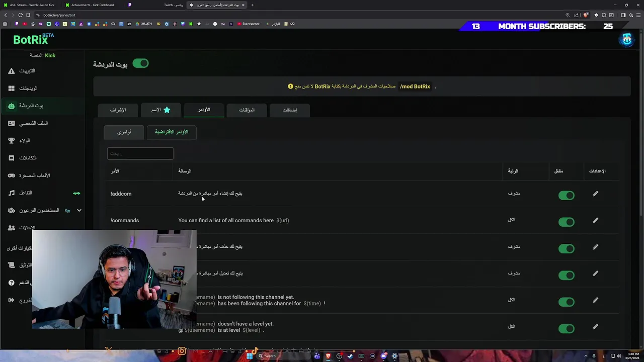This screenshot has height=362, width=644.
Task: Open التنبيهات alerts icon in sidebar
Action: tap(12, 71)
